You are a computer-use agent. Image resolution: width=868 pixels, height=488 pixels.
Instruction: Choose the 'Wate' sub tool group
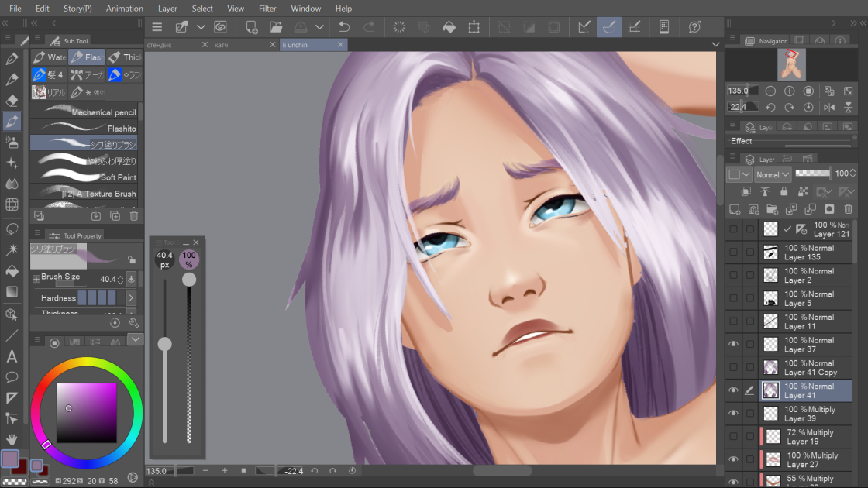[x=49, y=57]
